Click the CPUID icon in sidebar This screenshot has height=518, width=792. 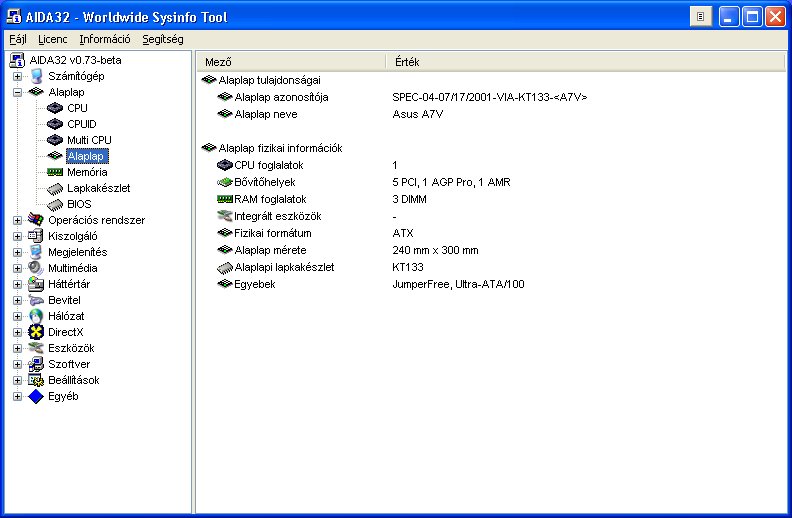pyautogui.click(x=55, y=124)
